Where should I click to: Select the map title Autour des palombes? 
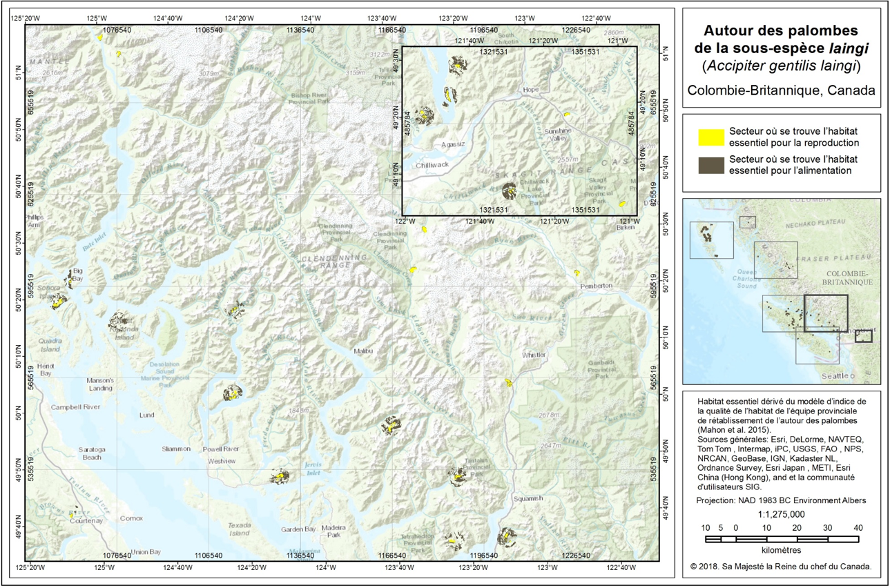[781, 31]
